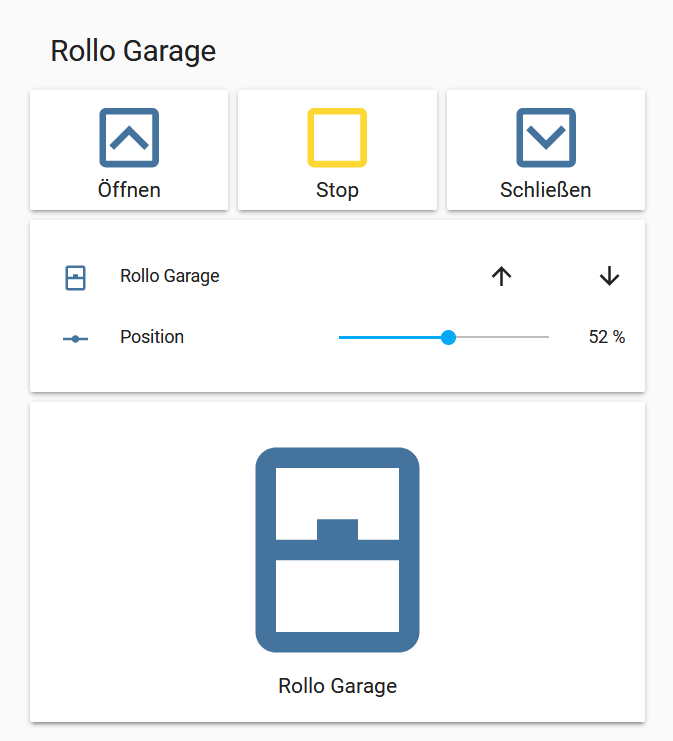Viewport: 673px width, 741px height.
Task: Click the Stop button label
Action: [x=337, y=190]
